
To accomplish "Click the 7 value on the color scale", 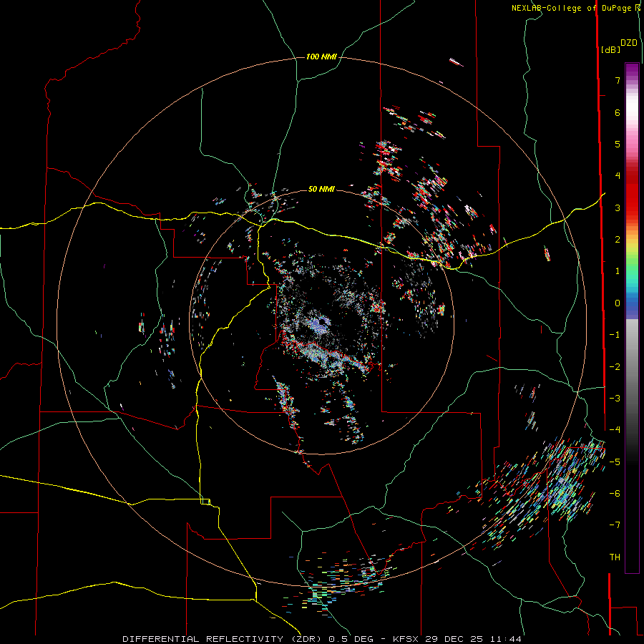I will click(x=618, y=80).
